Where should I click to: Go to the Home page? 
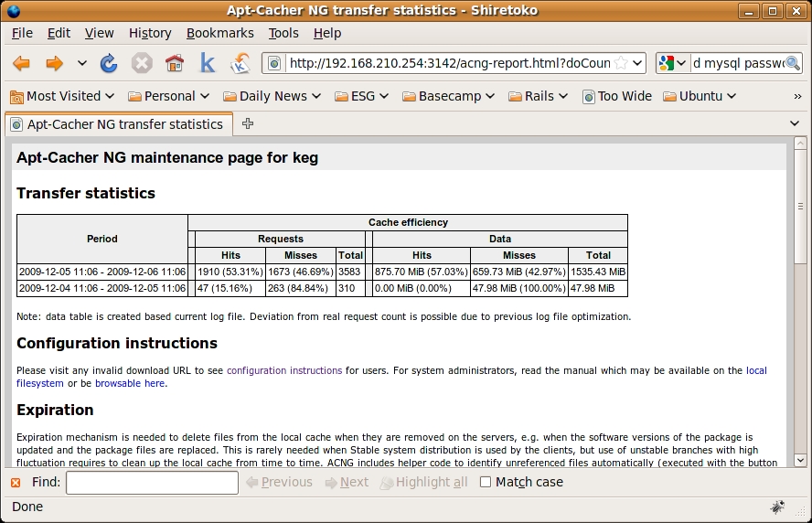click(175, 63)
